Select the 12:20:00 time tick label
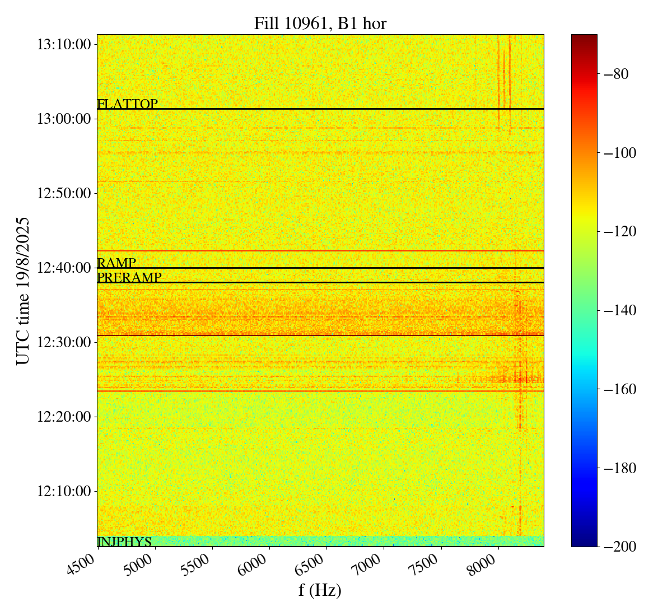The height and width of the screenshot is (616, 672). coord(64,417)
